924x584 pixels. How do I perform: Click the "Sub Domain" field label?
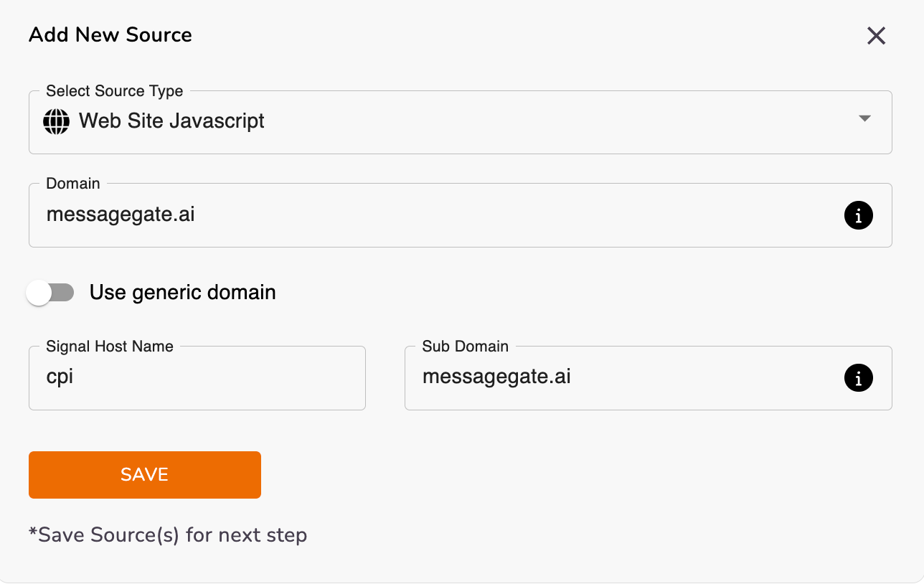(x=466, y=347)
